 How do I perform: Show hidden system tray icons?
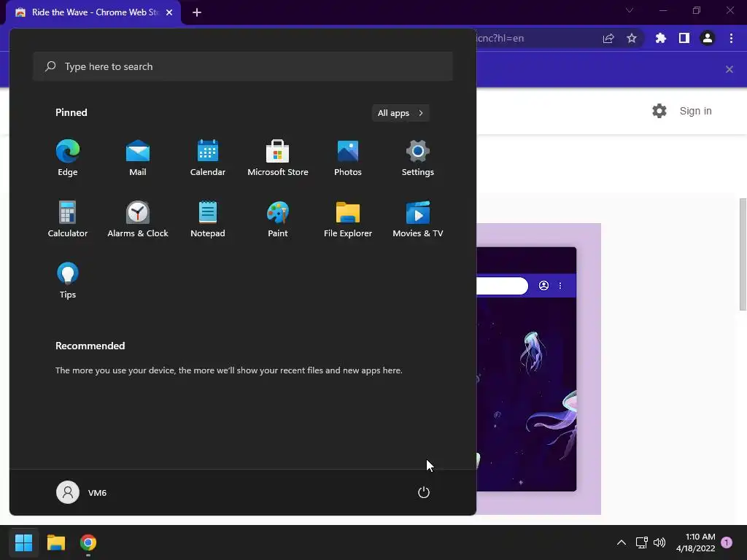(x=622, y=542)
